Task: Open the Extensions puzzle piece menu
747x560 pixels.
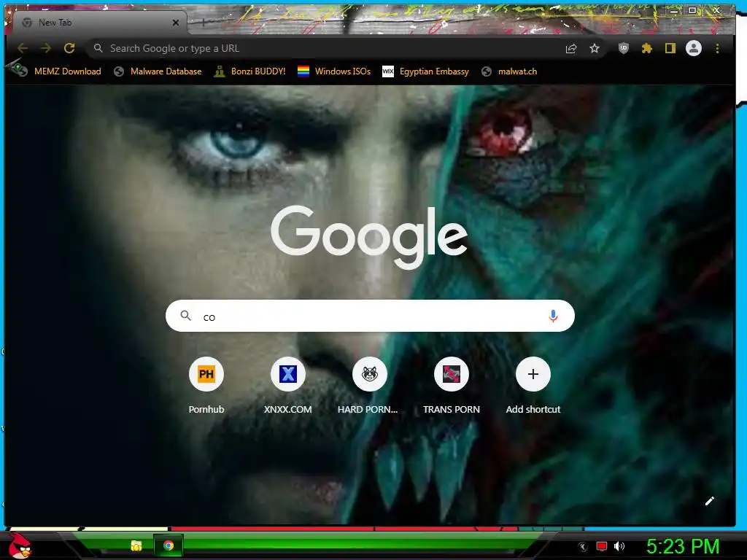Action: [x=647, y=48]
